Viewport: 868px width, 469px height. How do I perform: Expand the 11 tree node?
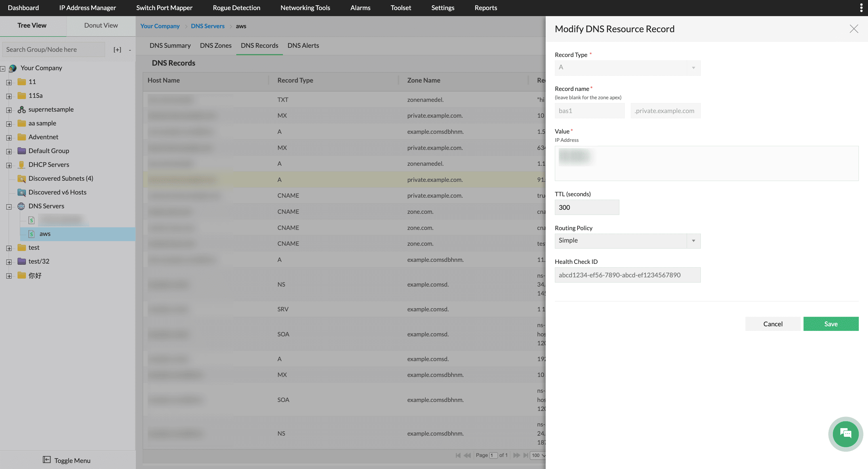[x=9, y=83]
